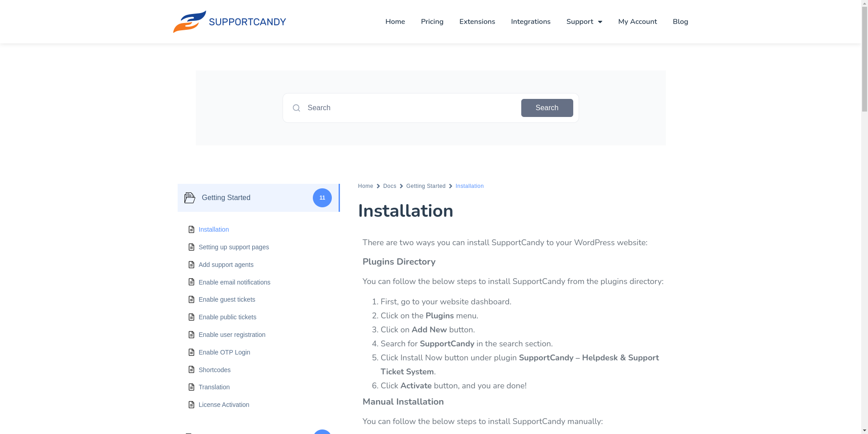Viewport: 868px width, 434px height.
Task: Expand the Support dropdown arrow in navigation
Action: click(x=600, y=22)
